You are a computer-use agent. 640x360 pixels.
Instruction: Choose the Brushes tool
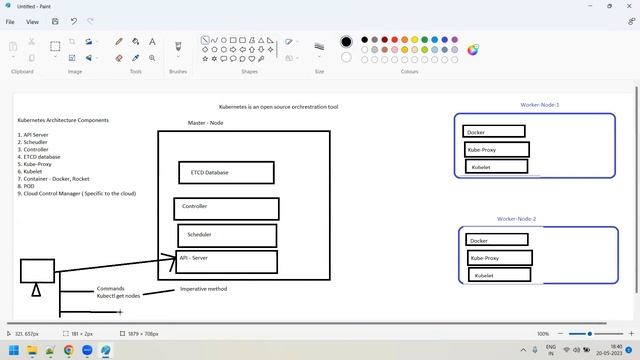click(178, 46)
